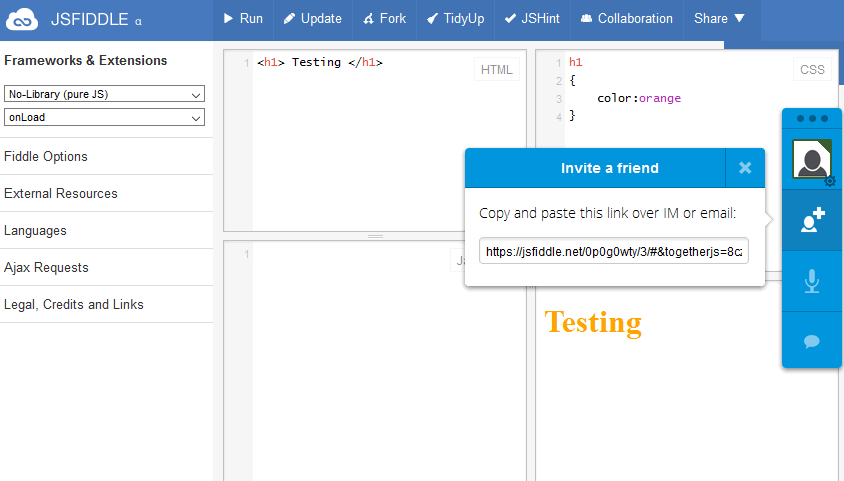Click the TidyUp brush icon

click(x=432, y=19)
